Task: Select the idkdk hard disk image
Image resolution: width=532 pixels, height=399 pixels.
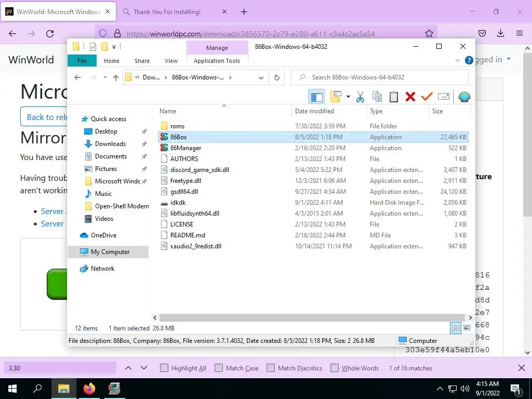Action: click(x=313, y=203)
